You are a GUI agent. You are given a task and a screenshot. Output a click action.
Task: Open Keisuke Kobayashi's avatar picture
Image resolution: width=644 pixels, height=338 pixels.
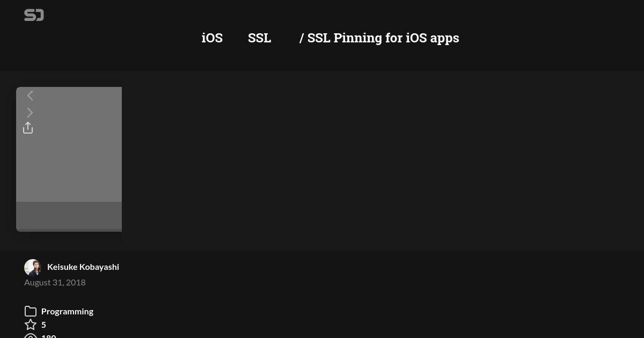(33, 267)
